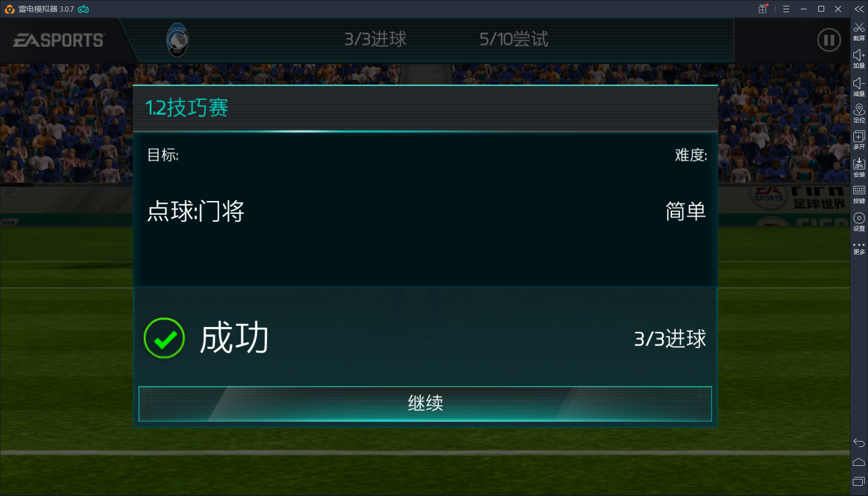This screenshot has width=868, height=496.
Task: Decrease volume with the 减量 icon
Action: 859,87
